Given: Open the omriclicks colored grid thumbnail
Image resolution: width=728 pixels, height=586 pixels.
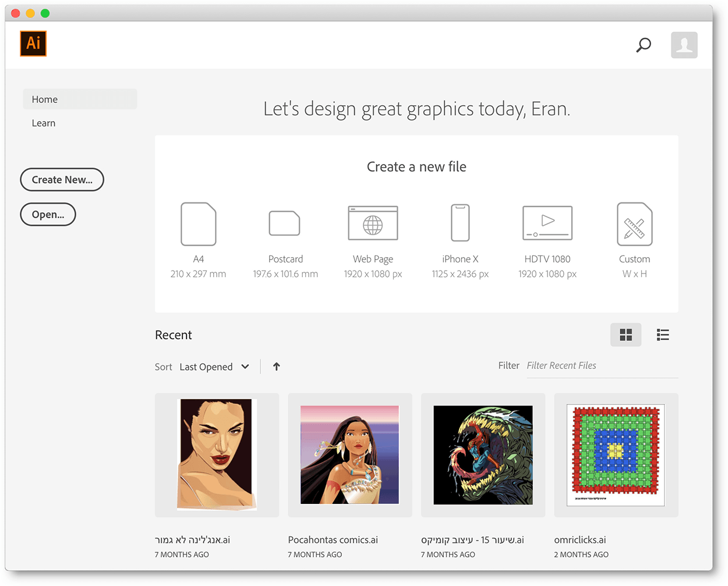Looking at the screenshot, I should click(x=616, y=455).
